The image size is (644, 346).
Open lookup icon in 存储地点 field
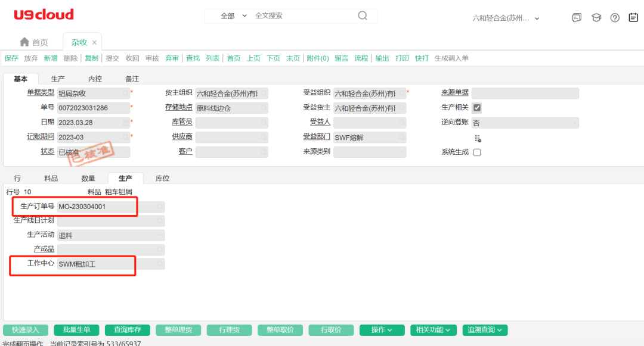point(264,108)
